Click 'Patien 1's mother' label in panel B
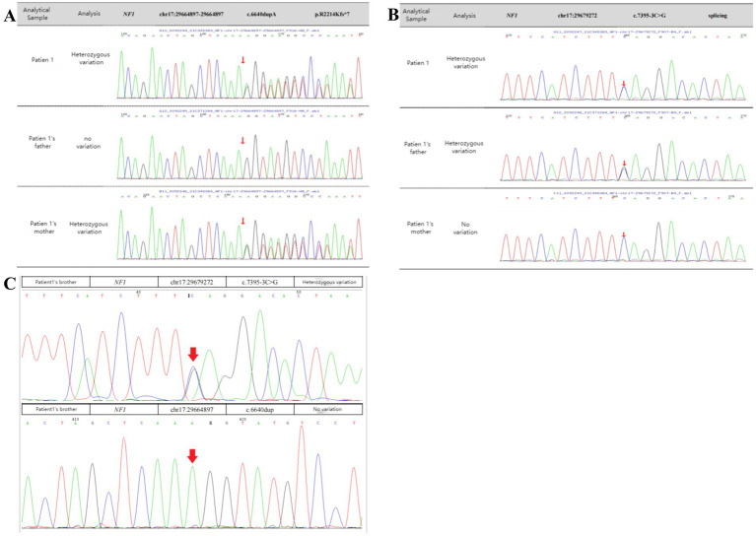 (x=420, y=228)
